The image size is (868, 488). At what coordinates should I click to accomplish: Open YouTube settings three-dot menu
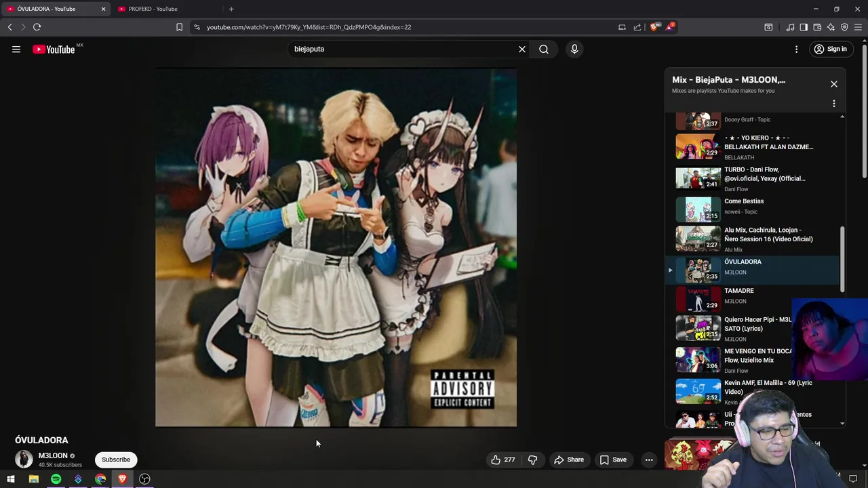coord(797,49)
